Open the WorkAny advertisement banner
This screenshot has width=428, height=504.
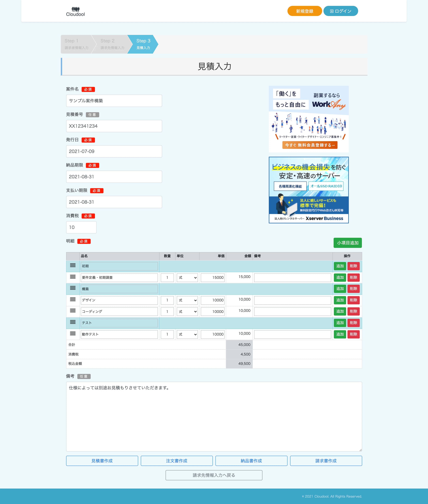tap(309, 119)
